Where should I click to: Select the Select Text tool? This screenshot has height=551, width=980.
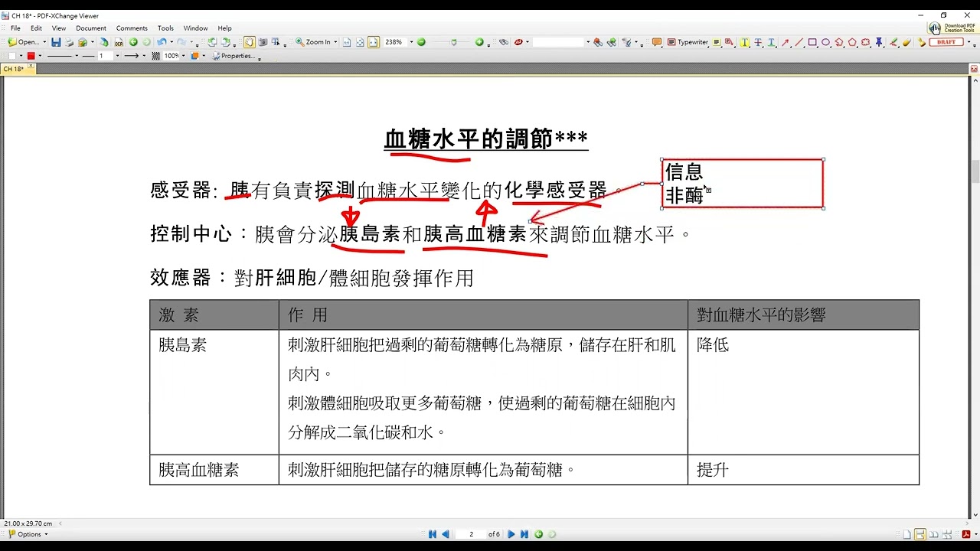[x=275, y=42]
